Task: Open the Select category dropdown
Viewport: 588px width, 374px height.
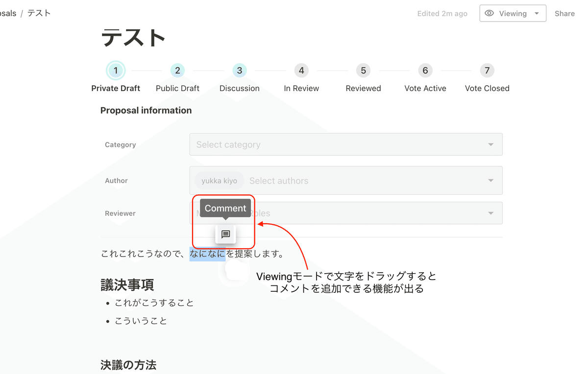Action: (x=346, y=144)
